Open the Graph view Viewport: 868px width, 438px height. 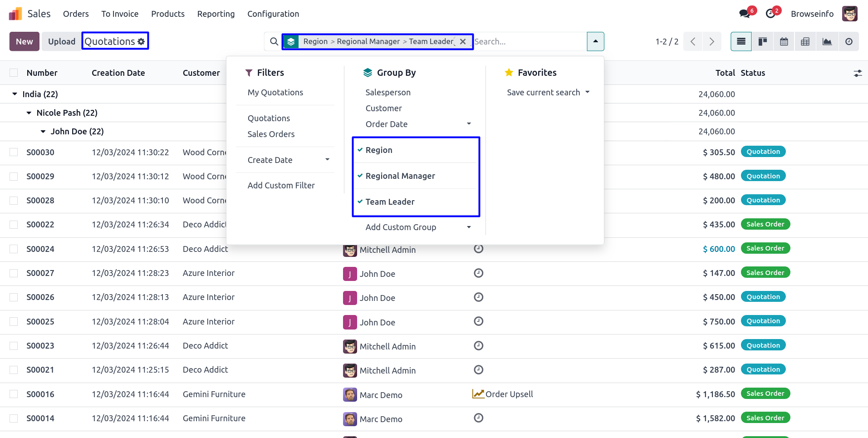[827, 42]
